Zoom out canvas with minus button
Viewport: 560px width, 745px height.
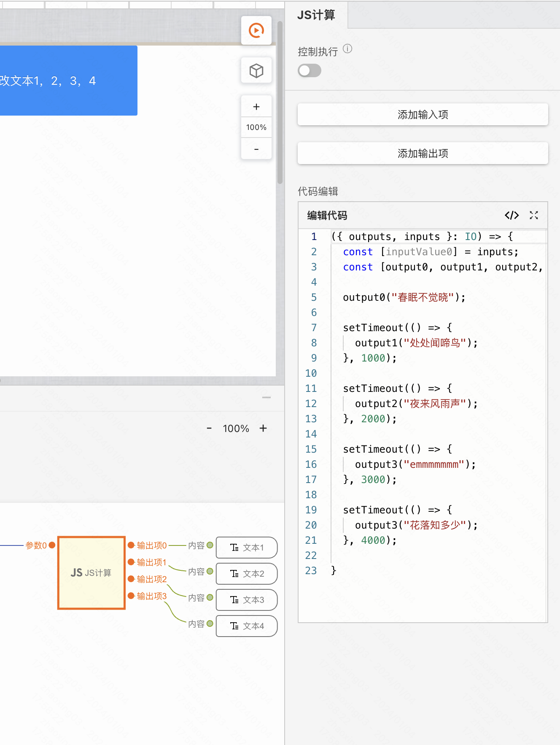pos(256,149)
